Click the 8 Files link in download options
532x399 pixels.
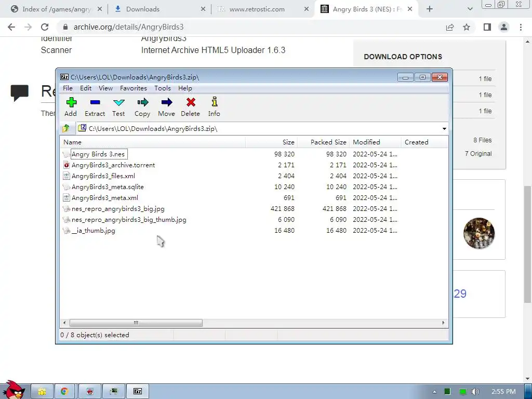[x=483, y=140]
